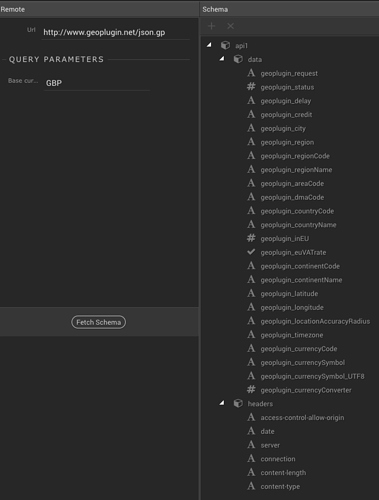379x500 pixels.
Task: Click the string type icon of content-type
Action: (251, 486)
